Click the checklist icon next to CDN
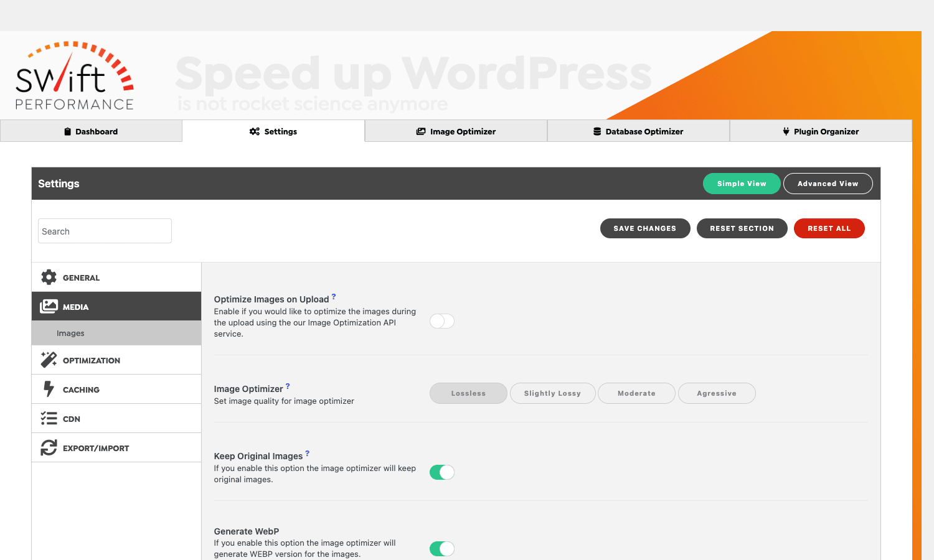 click(49, 418)
